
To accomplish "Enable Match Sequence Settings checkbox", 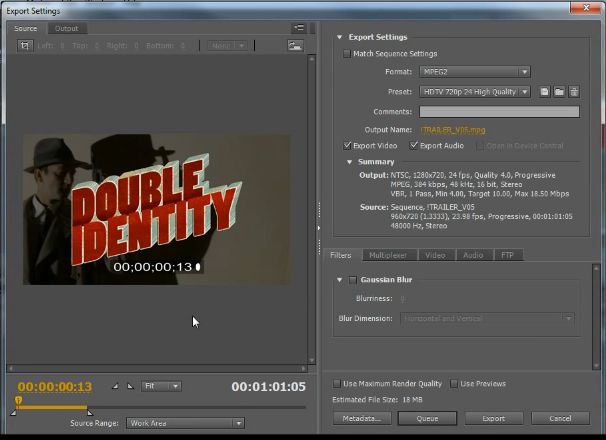I will point(347,53).
